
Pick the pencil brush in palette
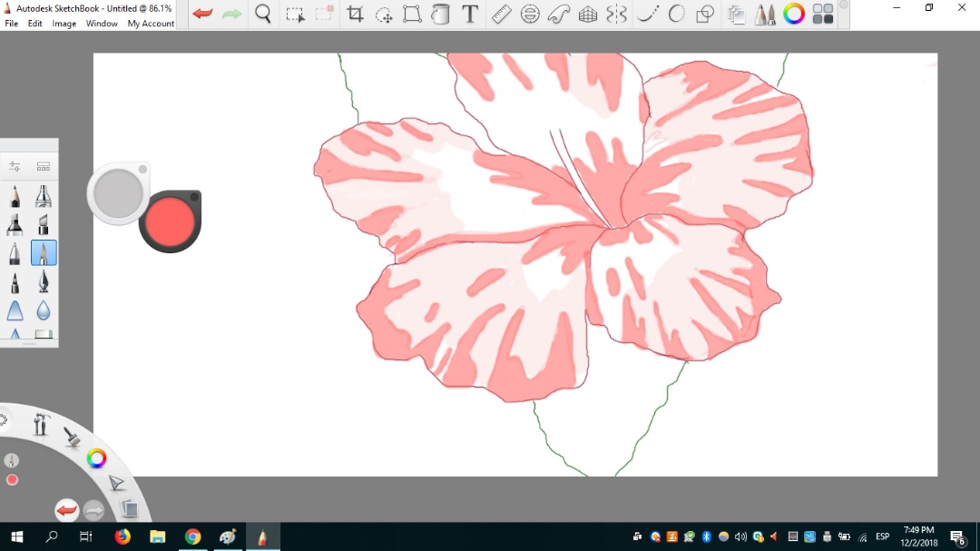pos(15,196)
